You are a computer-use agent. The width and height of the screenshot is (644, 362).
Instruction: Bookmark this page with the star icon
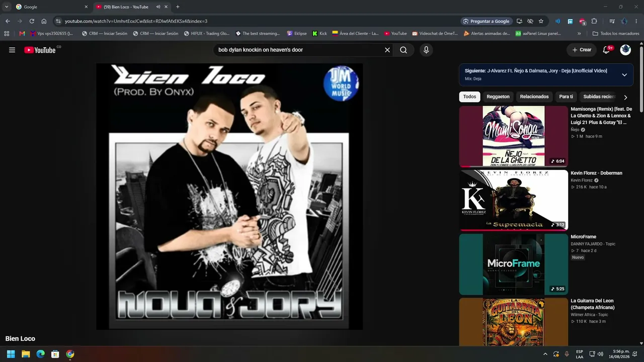541,21
